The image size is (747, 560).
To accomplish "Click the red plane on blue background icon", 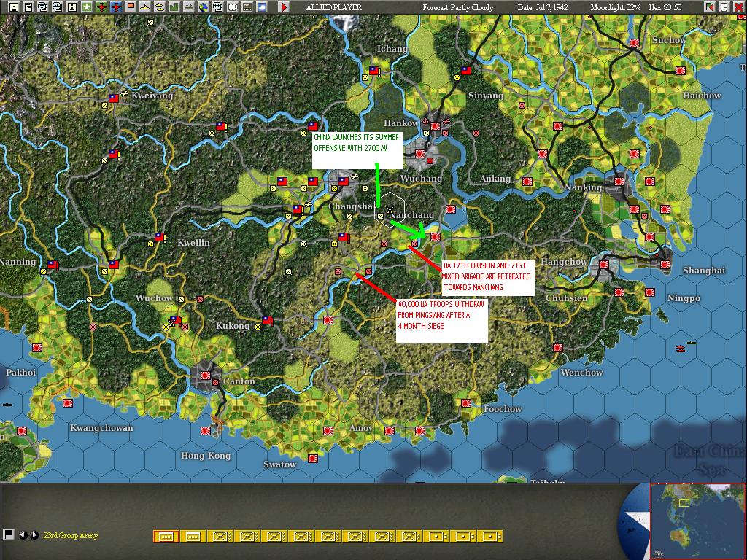I will 116,7.
